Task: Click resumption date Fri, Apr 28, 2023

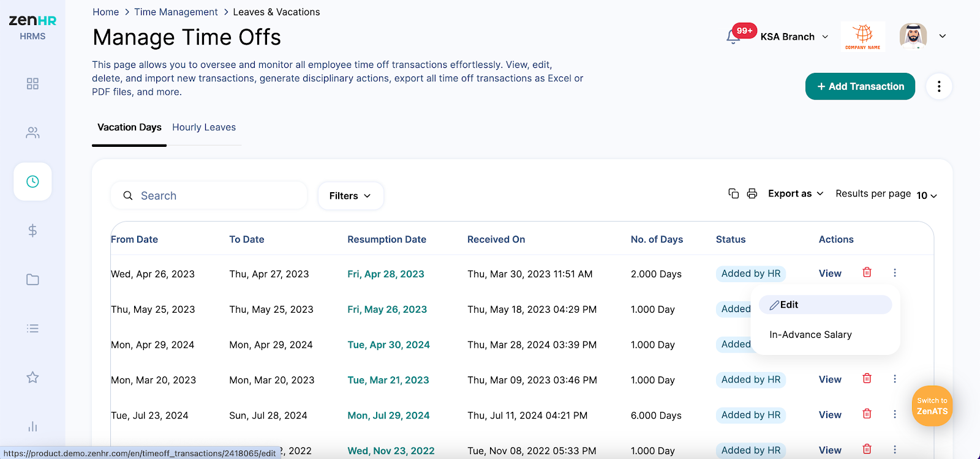Action: tap(386, 274)
